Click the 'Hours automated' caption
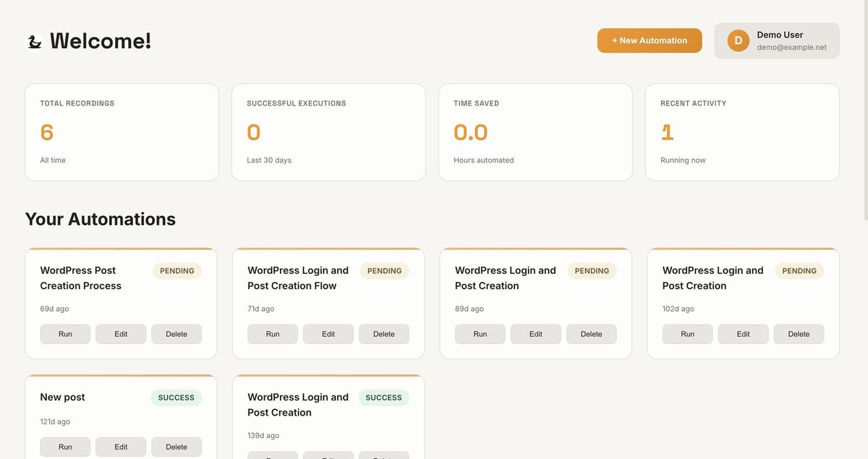 (484, 160)
